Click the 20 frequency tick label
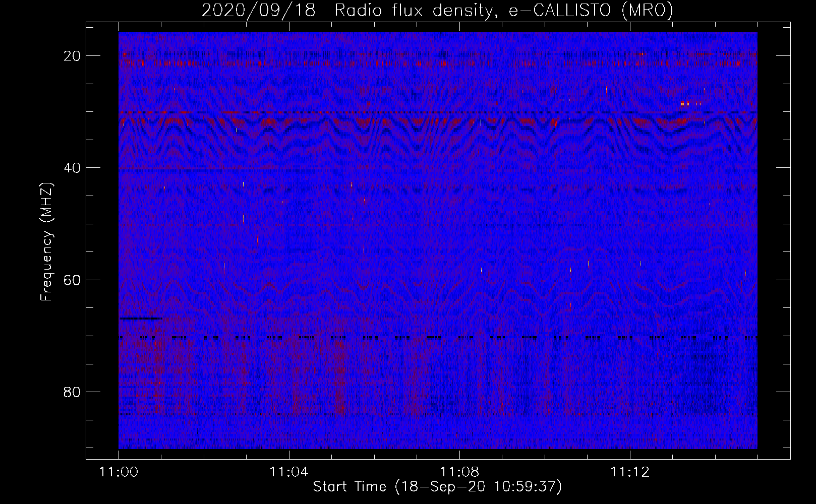The height and width of the screenshot is (504, 816). [73, 56]
